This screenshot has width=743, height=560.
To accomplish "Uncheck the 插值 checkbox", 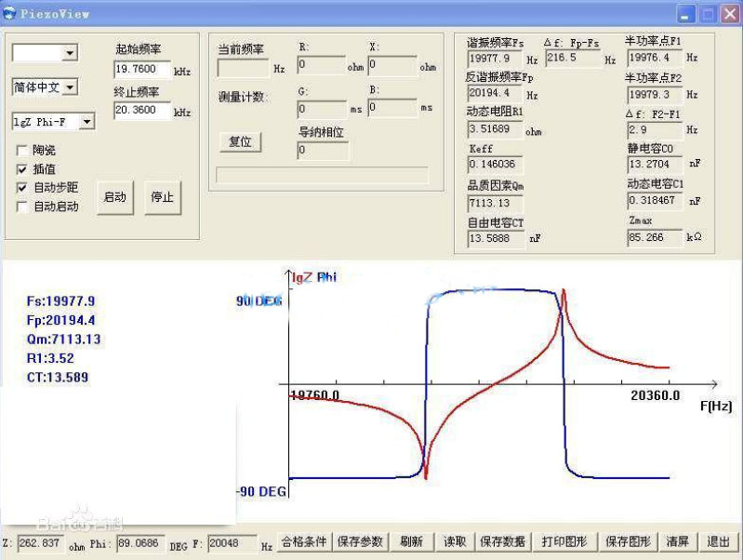I will (x=22, y=169).
